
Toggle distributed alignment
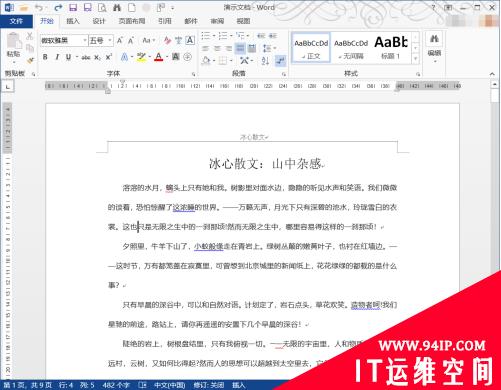pyautogui.click(x=252, y=49)
